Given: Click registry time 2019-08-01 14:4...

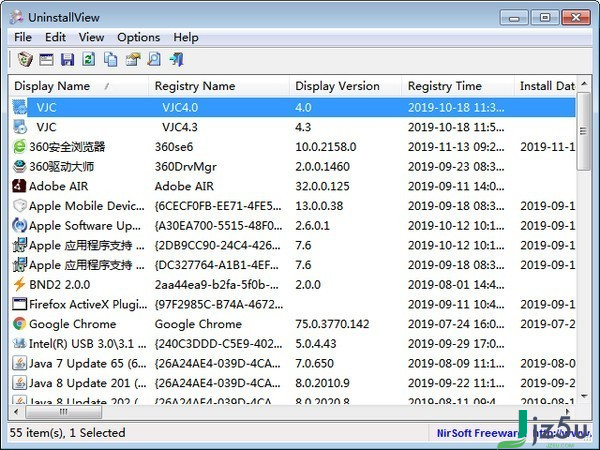Looking at the screenshot, I should pyautogui.click(x=456, y=285).
